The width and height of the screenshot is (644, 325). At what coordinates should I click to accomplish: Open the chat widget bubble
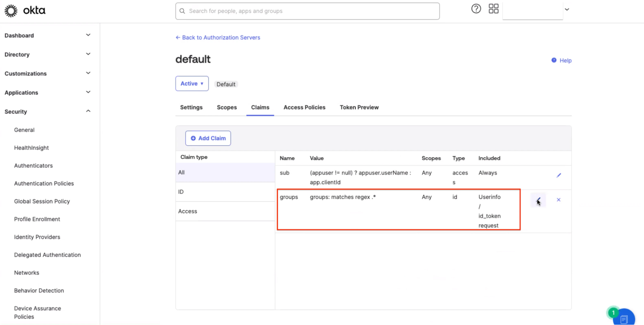point(624,317)
